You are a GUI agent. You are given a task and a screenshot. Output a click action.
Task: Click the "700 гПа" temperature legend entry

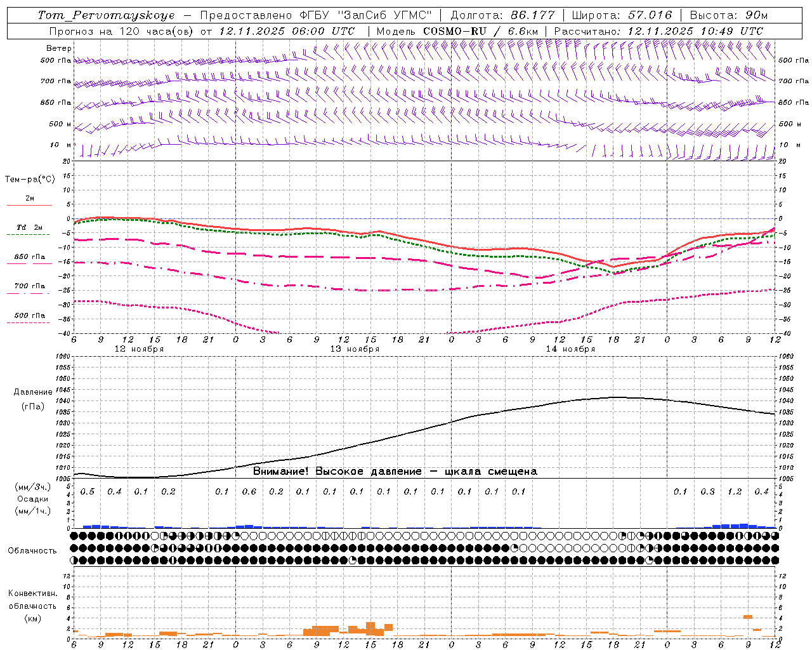tap(30, 286)
